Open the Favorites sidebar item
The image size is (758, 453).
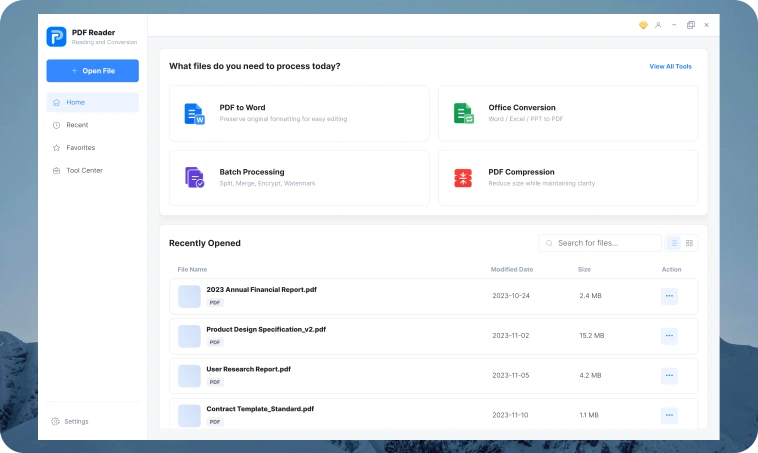[92, 148]
